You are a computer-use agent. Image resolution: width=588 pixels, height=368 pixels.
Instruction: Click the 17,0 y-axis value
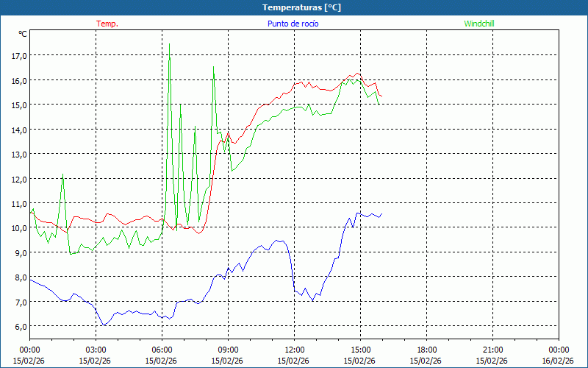(x=20, y=56)
